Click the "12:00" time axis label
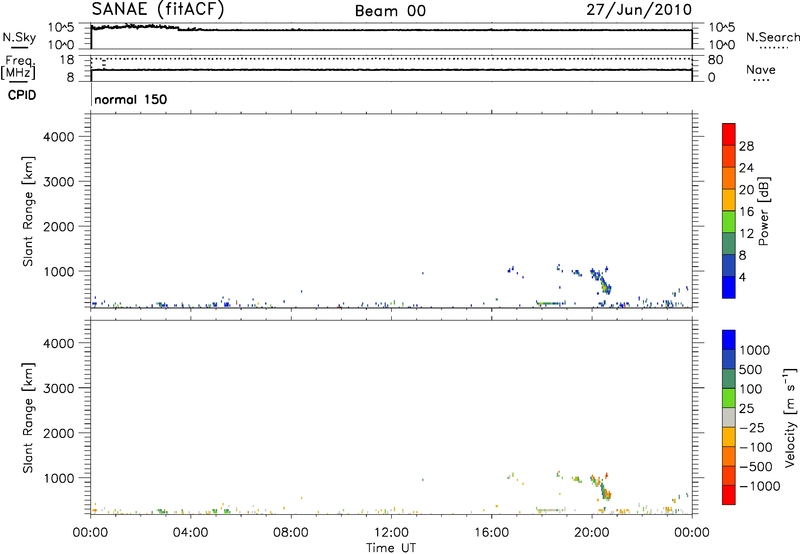 (391, 533)
